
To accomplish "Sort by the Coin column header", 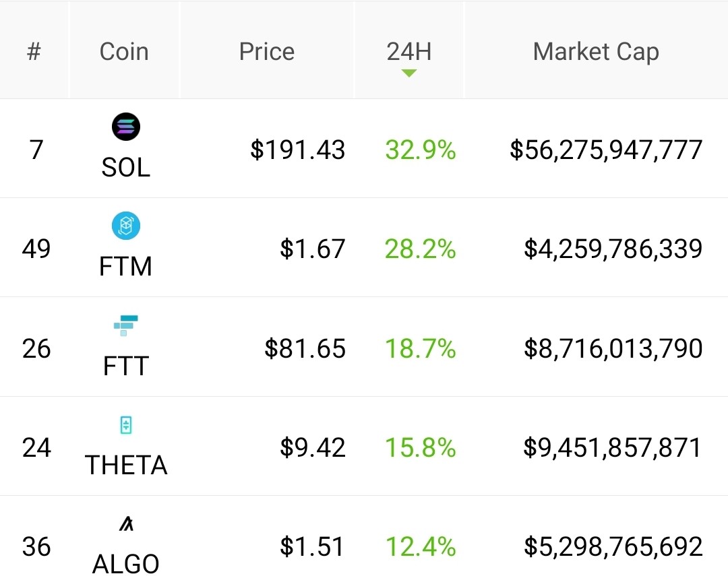I will [124, 51].
